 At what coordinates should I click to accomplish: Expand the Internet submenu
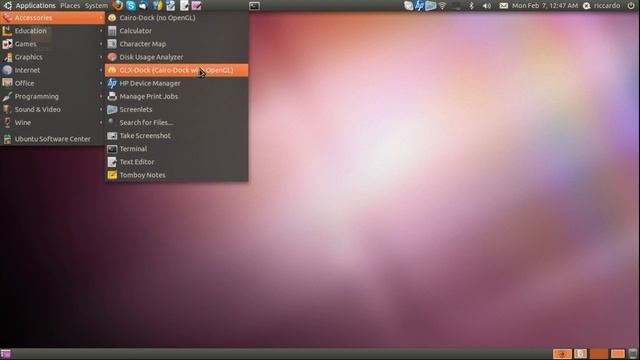52,70
